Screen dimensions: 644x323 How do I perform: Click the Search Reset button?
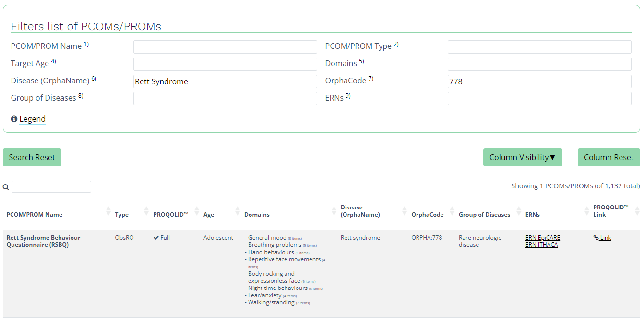pos(32,157)
